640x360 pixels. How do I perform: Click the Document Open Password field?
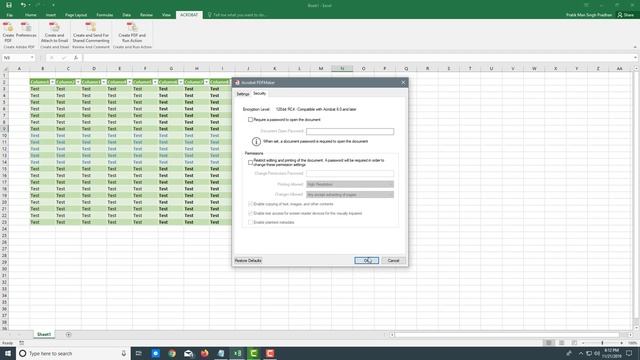(350, 131)
